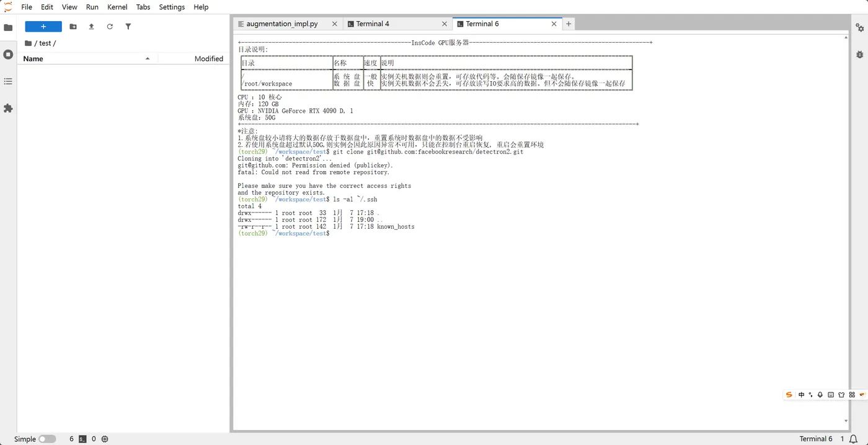Open the Edit menu
This screenshot has width=868, height=445.
click(47, 7)
